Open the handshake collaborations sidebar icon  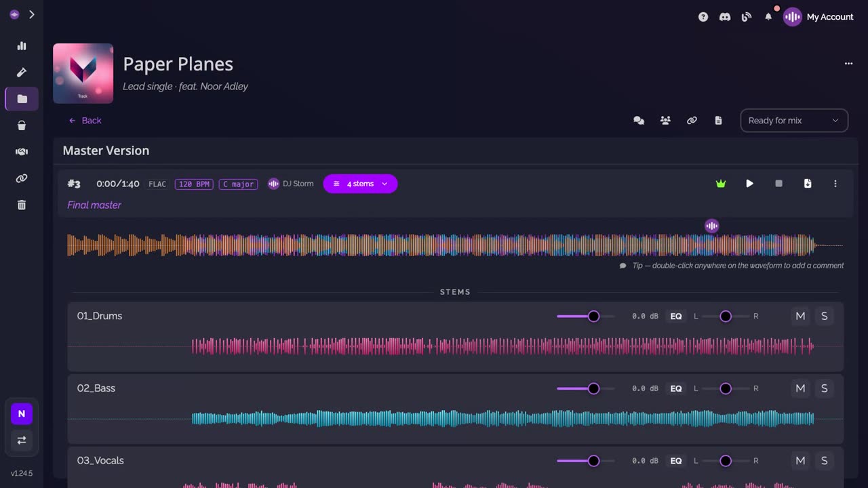(x=22, y=152)
